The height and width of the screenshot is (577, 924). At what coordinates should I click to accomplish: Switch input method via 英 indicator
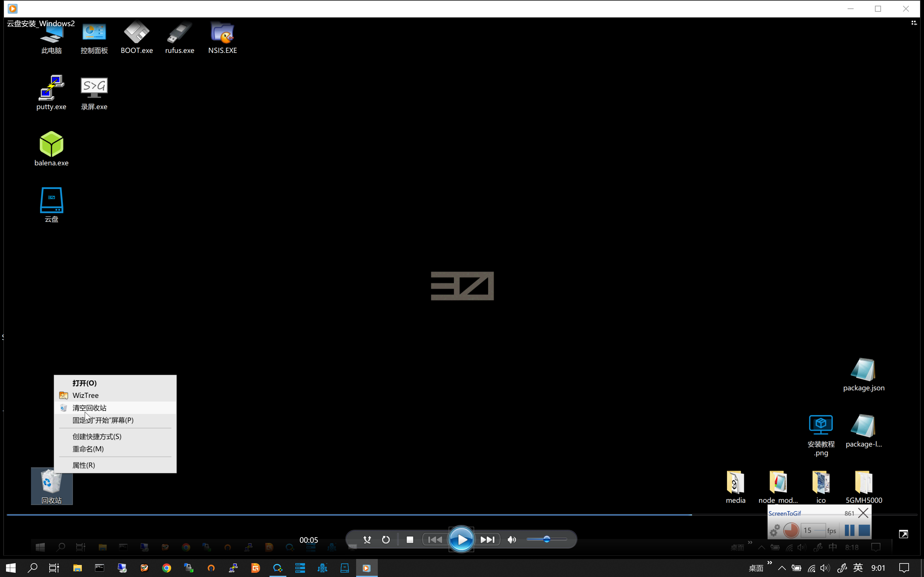tap(858, 568)
